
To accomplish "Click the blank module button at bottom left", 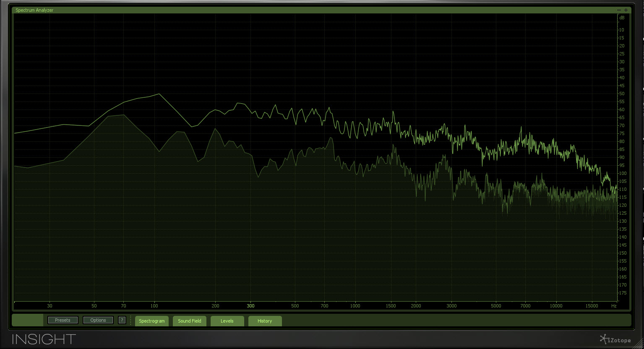I will coord(27,320).
